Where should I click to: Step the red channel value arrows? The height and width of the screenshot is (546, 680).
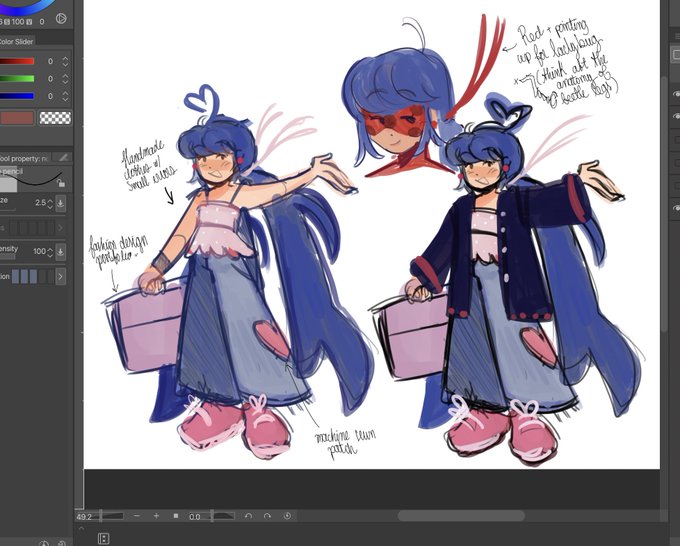[x=65, y=61]
